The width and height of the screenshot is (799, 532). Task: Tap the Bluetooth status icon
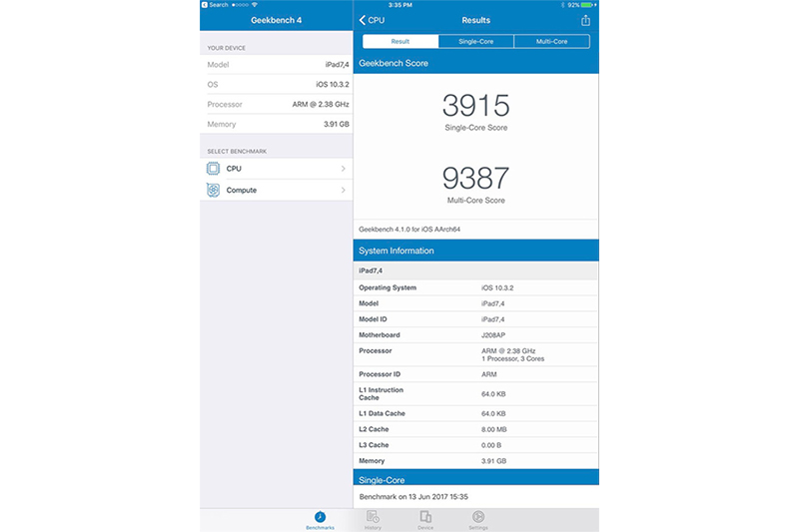(x=562, y=5)
